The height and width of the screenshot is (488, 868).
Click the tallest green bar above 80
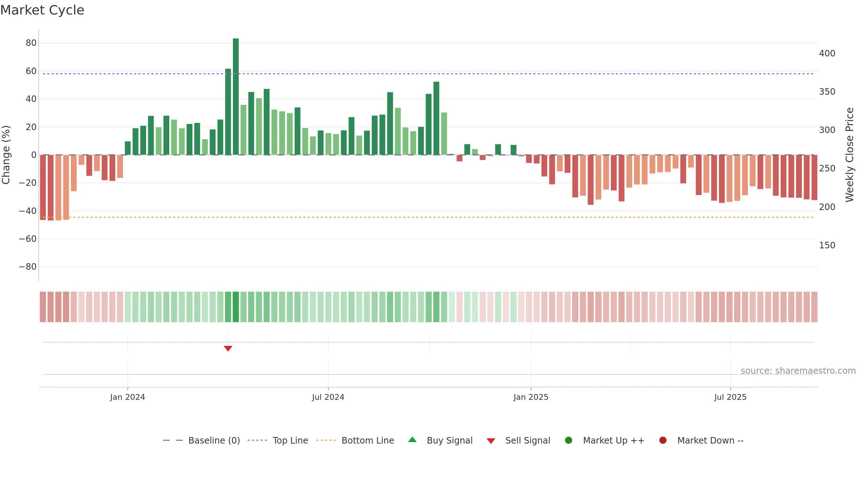pyautogui.click(x=236, y=97)
